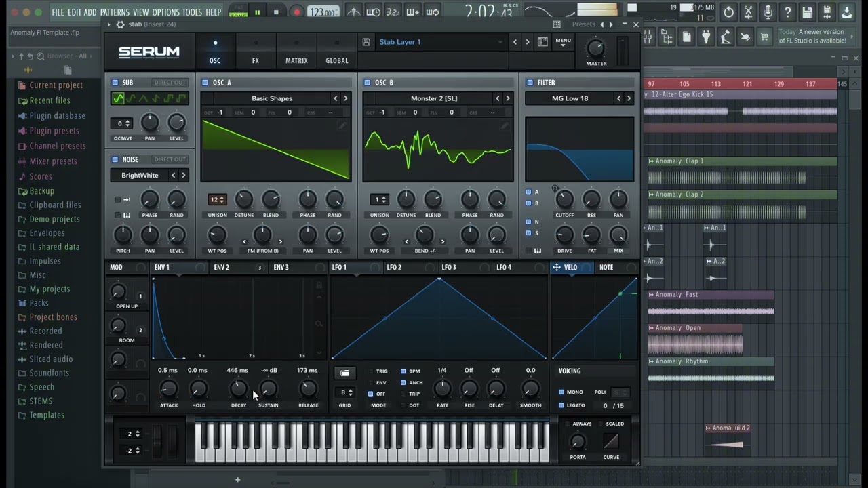
Task: Toggle filter routing for oscillator A
Action: coord(528,192)
